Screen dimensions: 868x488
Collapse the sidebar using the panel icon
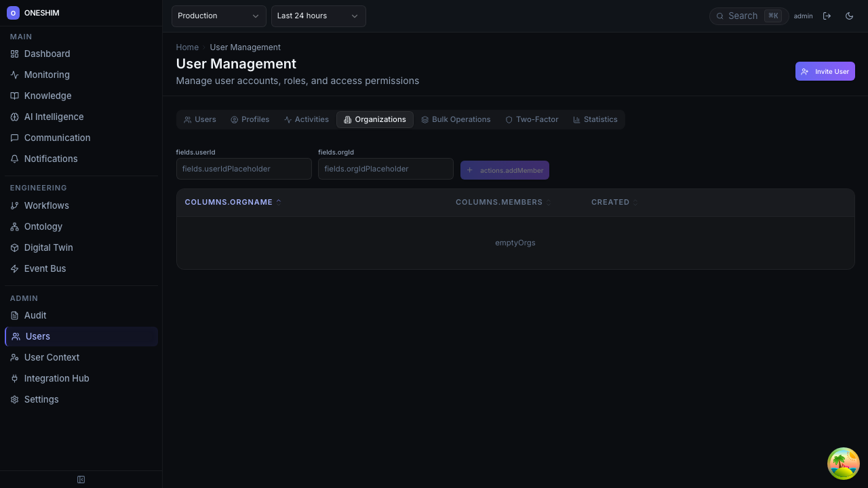pyautogui.click(x=81, y=480)
